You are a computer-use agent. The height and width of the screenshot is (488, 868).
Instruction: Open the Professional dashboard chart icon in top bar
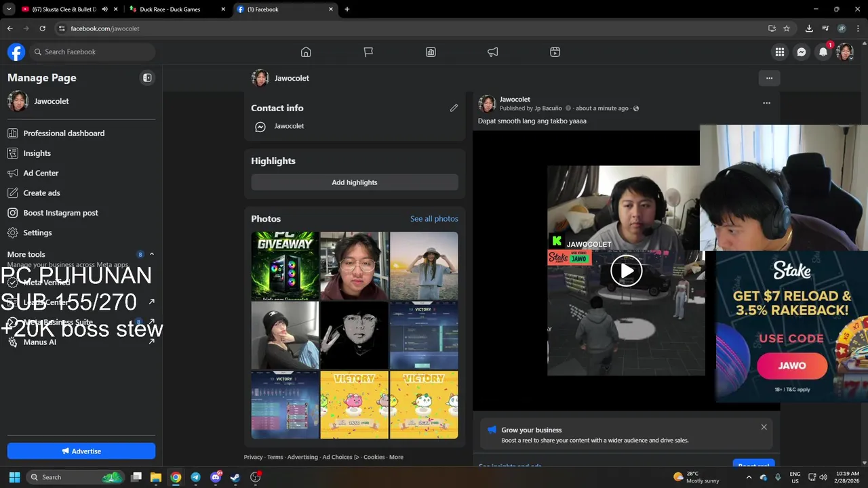pyautogui.click(x=431, y=52)
